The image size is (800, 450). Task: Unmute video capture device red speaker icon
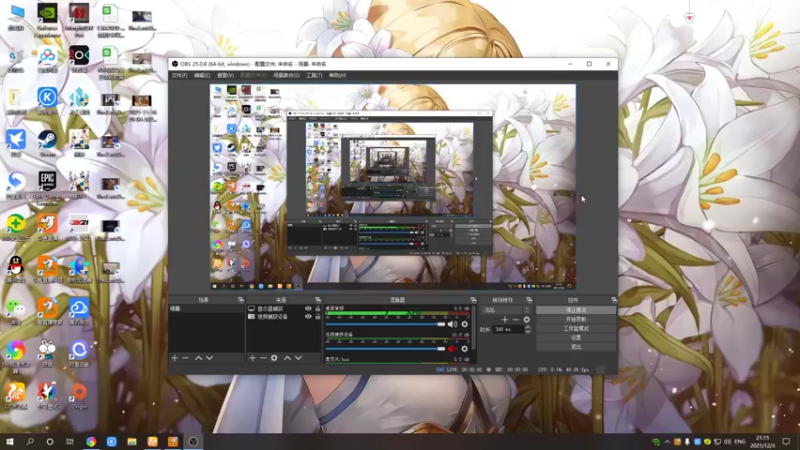coord(453,349)
